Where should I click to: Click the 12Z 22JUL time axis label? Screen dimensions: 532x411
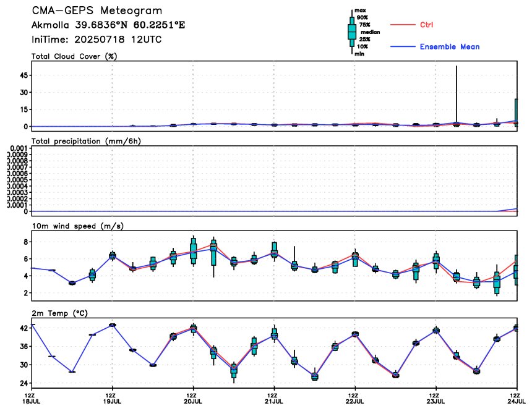pyautogui.click(x=355, y=399)
